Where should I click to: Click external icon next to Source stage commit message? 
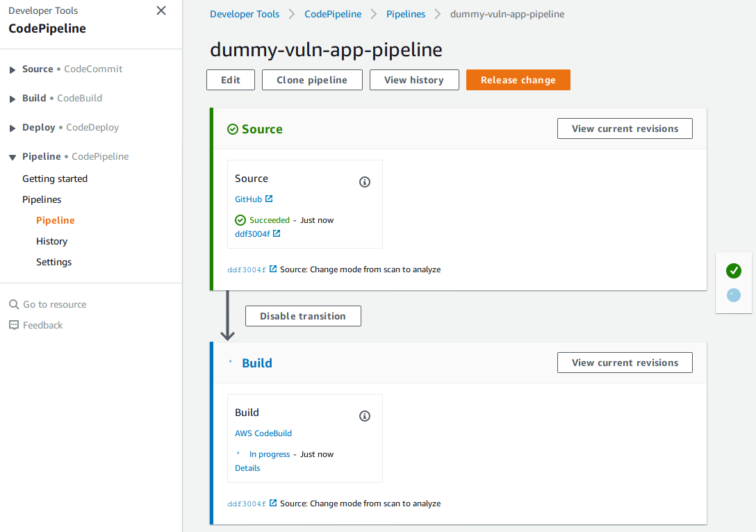(273, 269)
